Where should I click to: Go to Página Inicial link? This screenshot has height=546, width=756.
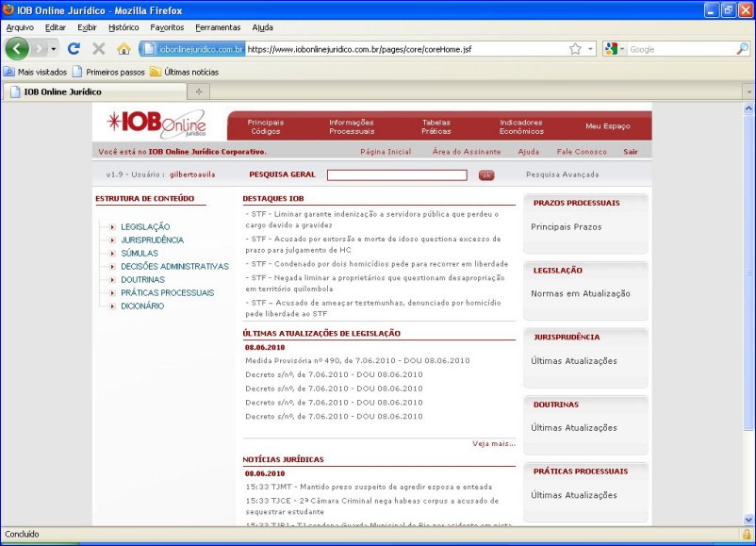pyautogui.click(x=386, y=152)
